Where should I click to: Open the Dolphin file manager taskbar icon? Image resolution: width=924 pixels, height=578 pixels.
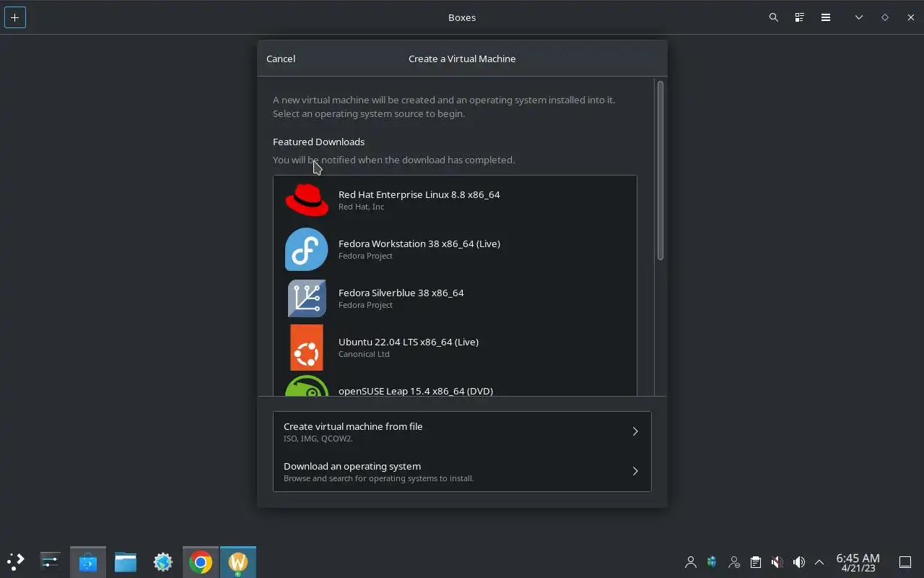pos(126,561)
